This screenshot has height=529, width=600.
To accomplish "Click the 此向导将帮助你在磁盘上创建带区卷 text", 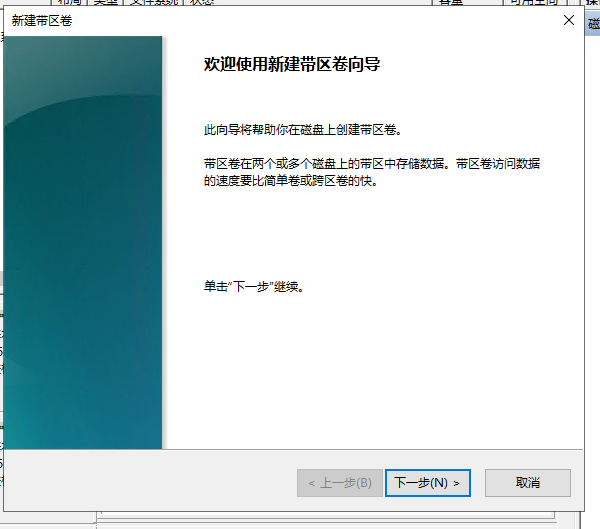I will click(x=303, y=130).
